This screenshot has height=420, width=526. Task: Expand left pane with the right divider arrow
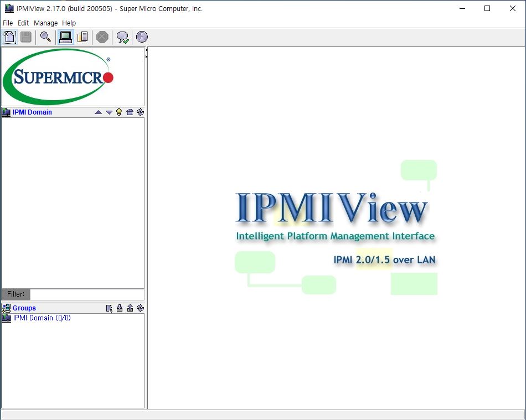pyautogui.click(x=146, y=56)
